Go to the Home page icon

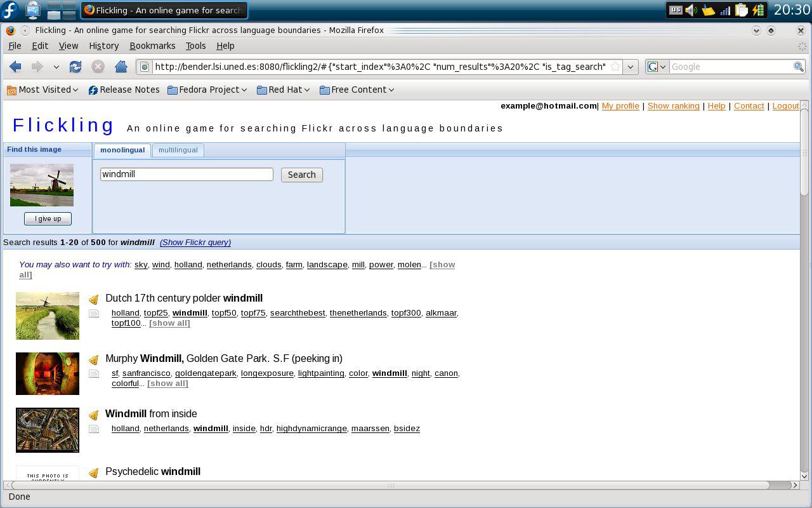coord(121,67)
